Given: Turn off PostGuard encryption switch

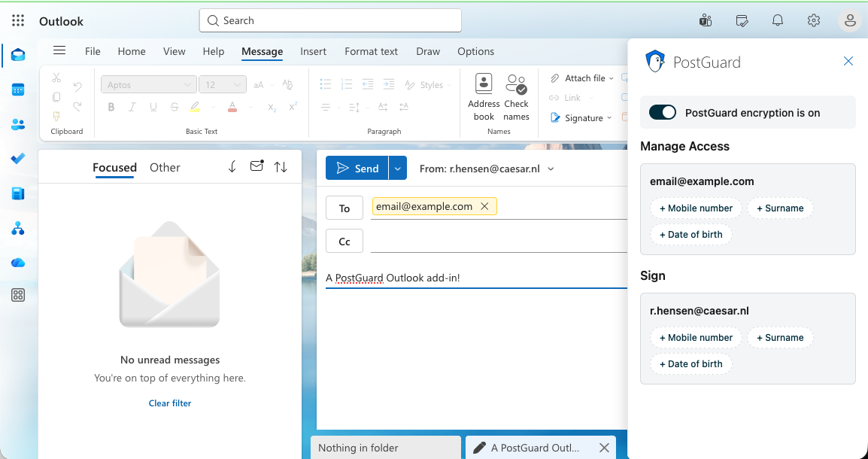Looking at the screenshot, I should (663, 112).
